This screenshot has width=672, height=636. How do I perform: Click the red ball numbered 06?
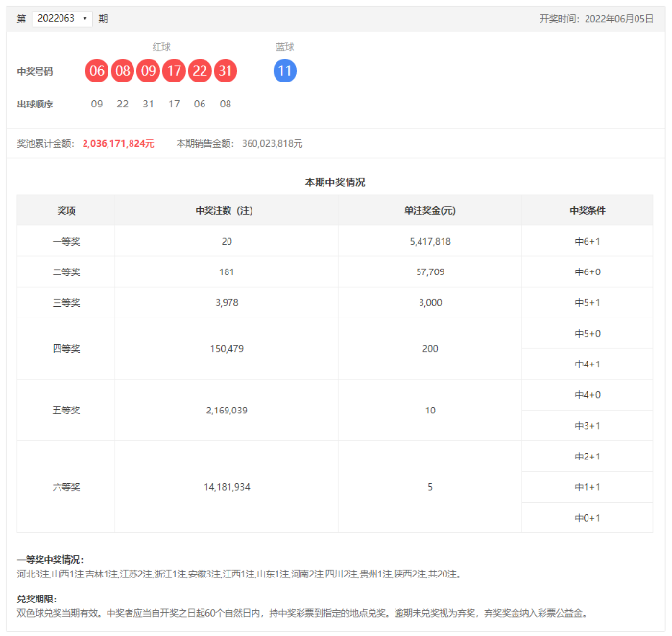click(x=96, y=71)
